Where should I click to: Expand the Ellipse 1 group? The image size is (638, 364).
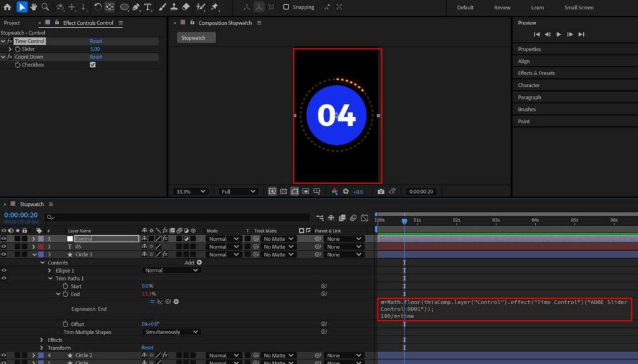[x=50, y=270]
